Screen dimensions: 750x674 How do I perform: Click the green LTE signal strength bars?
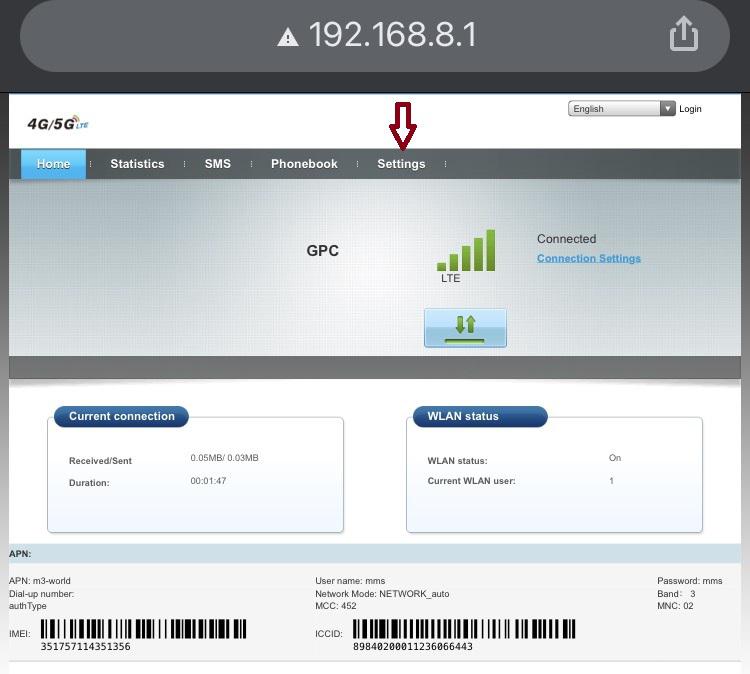click(x=466, y=250)
